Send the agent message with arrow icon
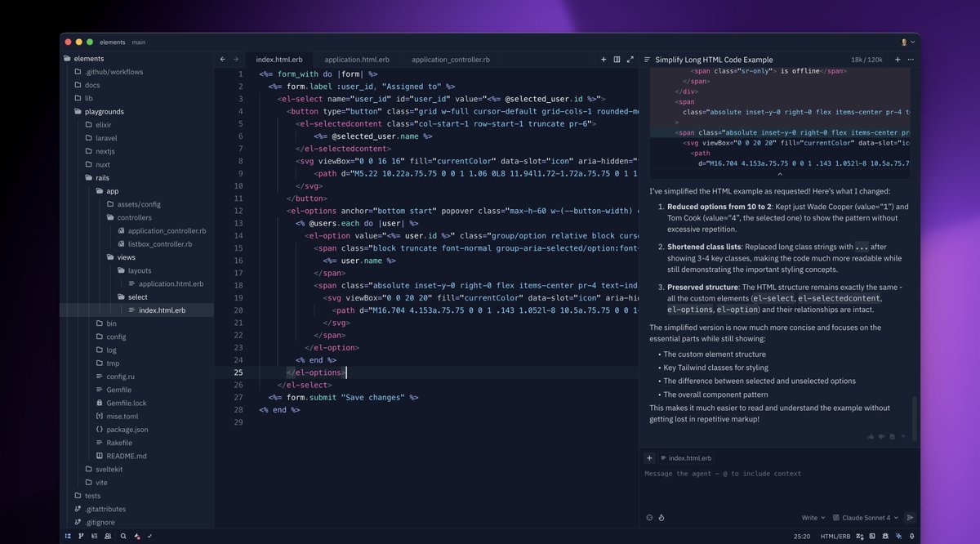The image size is (980, 544). pyautogui.click(x=910, y=517)
